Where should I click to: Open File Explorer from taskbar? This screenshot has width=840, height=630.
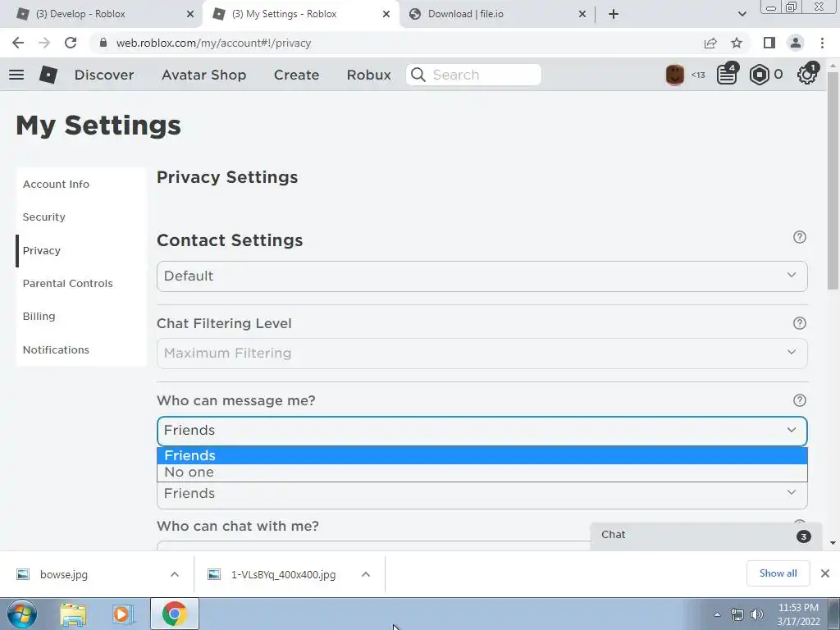pyautogui.click(x=73, y=614)
